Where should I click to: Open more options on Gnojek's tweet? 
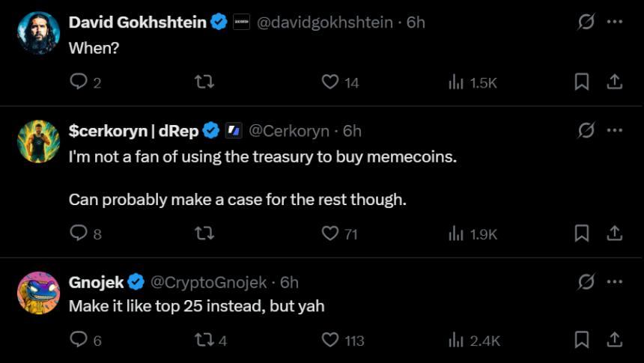pyautogui.click(x=615, y=282)
